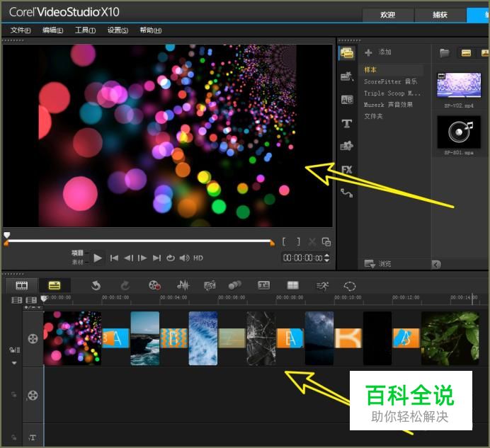
Task: Switch to Storyboard view
Action: click(x=22, y=285)
